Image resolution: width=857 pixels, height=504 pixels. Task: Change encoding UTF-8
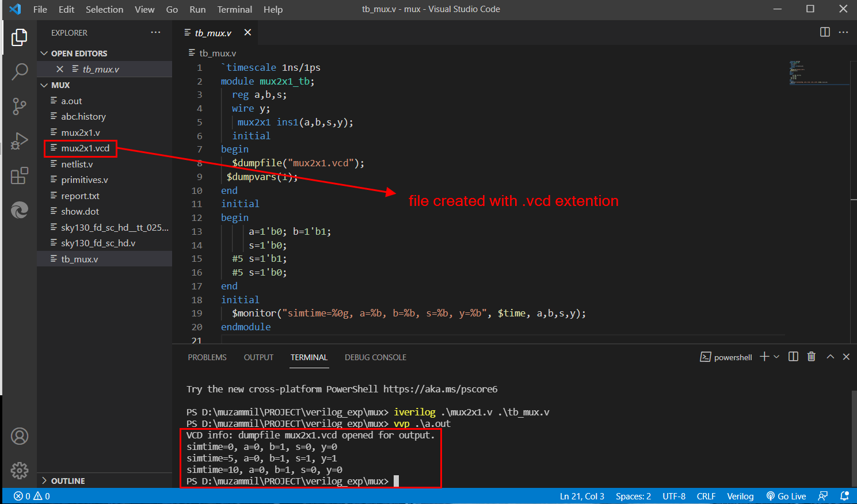(674, 496)
